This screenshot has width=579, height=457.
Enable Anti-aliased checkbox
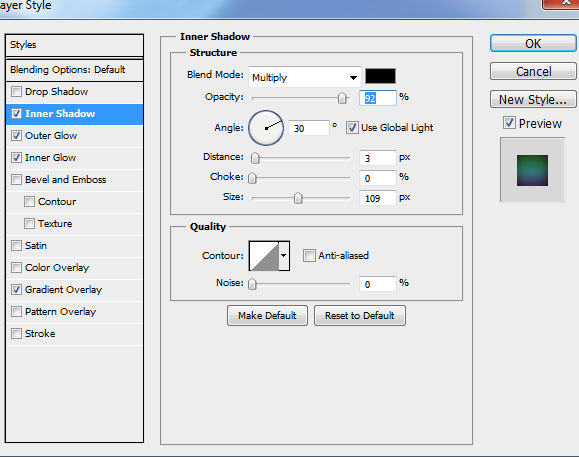(309, 255)
